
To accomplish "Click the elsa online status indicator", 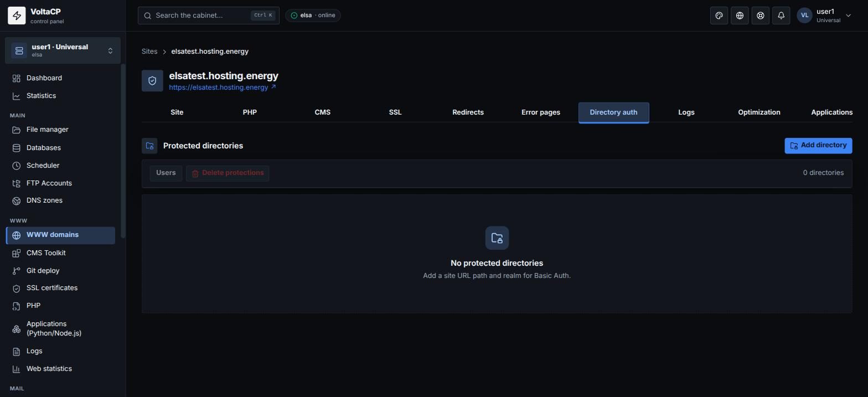I will pyautogui.click(x=313, y=16).
